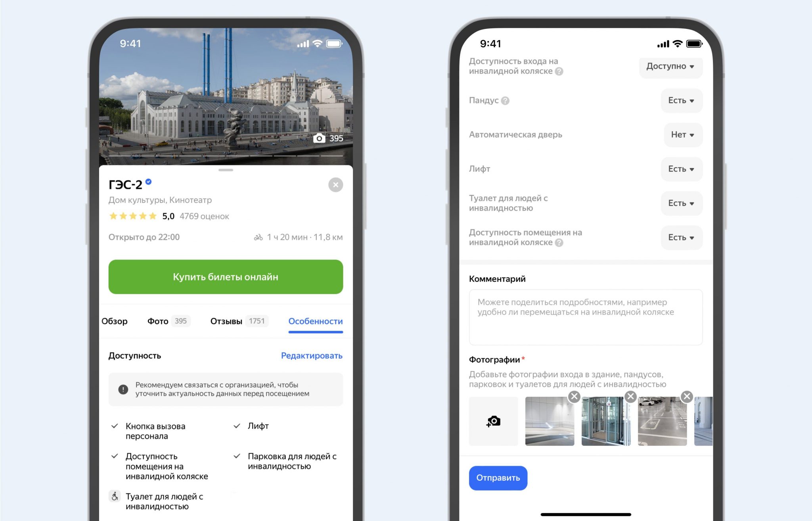The image size is (812, 521).
Task: Click Отправить button
Action: click(x=498, y=478)
